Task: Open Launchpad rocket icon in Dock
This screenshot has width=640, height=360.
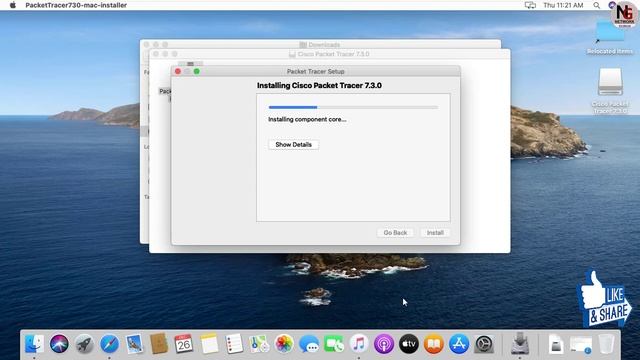Action: (84, 344)
